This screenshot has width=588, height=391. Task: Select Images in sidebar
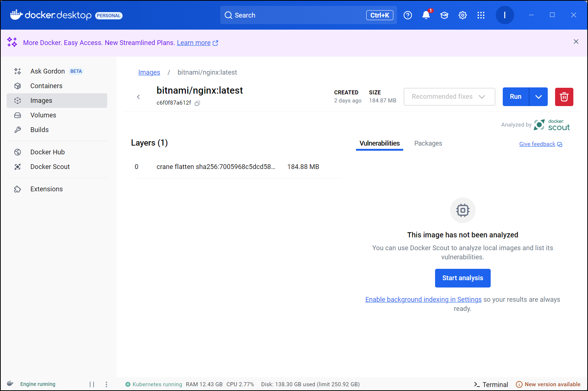click(57, 101)
